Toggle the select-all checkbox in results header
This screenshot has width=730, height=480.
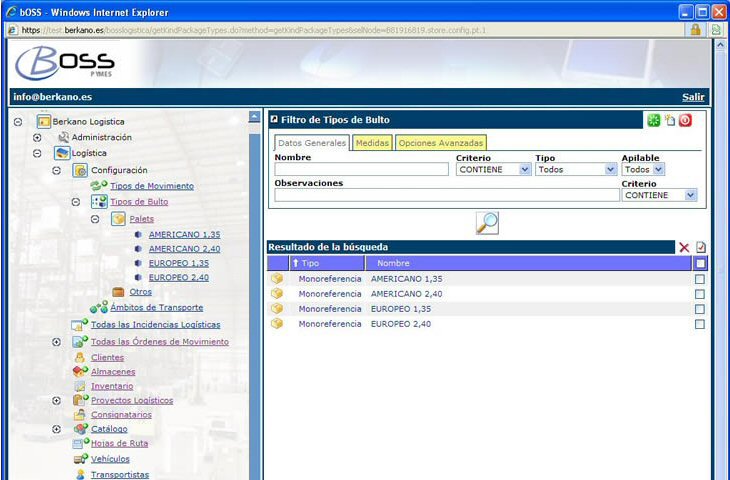tap(700, 263)
